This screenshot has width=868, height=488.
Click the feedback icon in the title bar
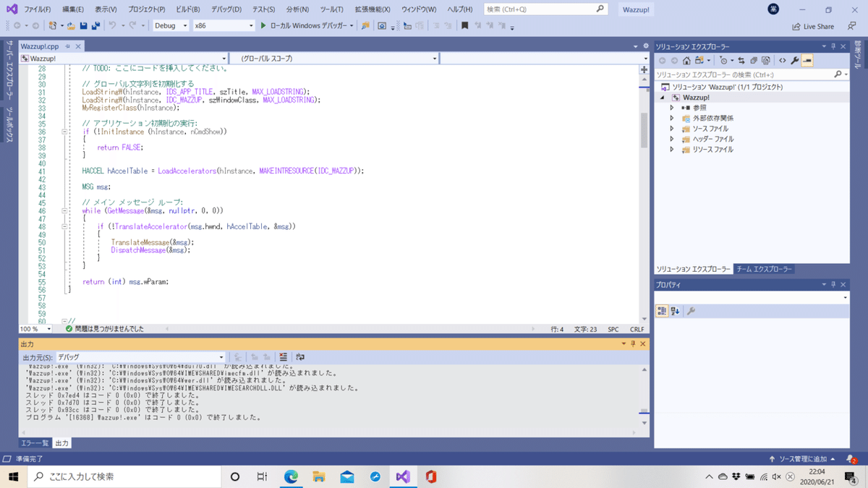tap(851, 27)
